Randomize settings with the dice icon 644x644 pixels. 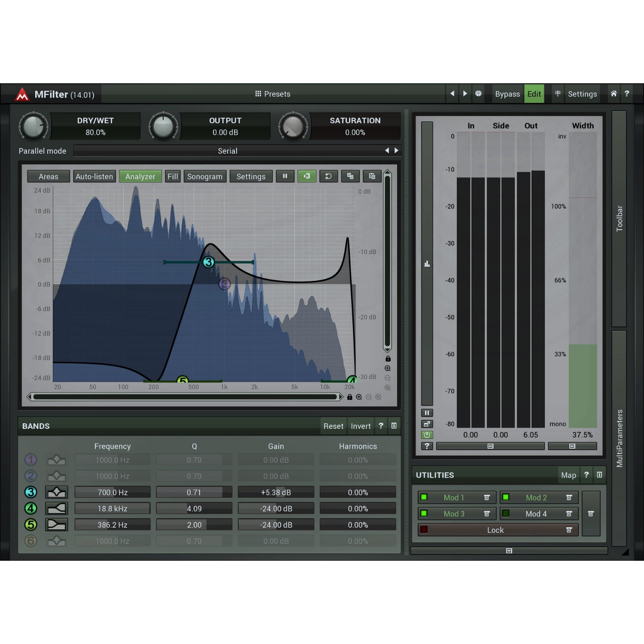[478, 94]
